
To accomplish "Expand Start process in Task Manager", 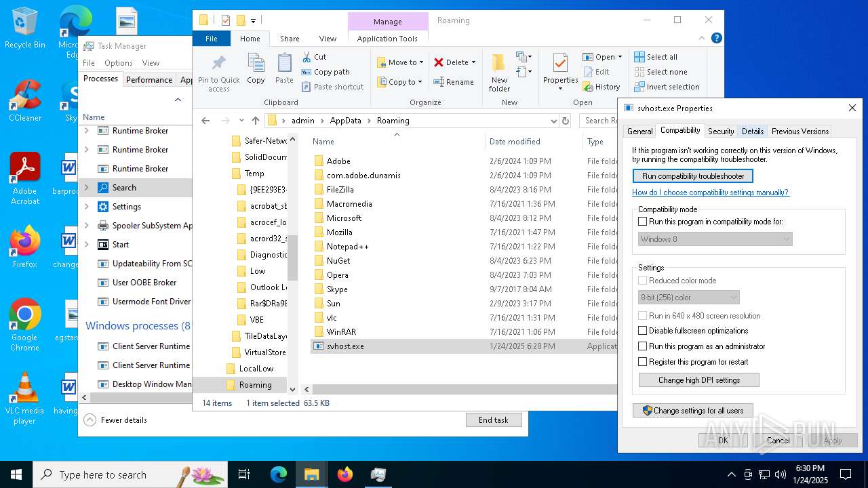I will 86,245.
